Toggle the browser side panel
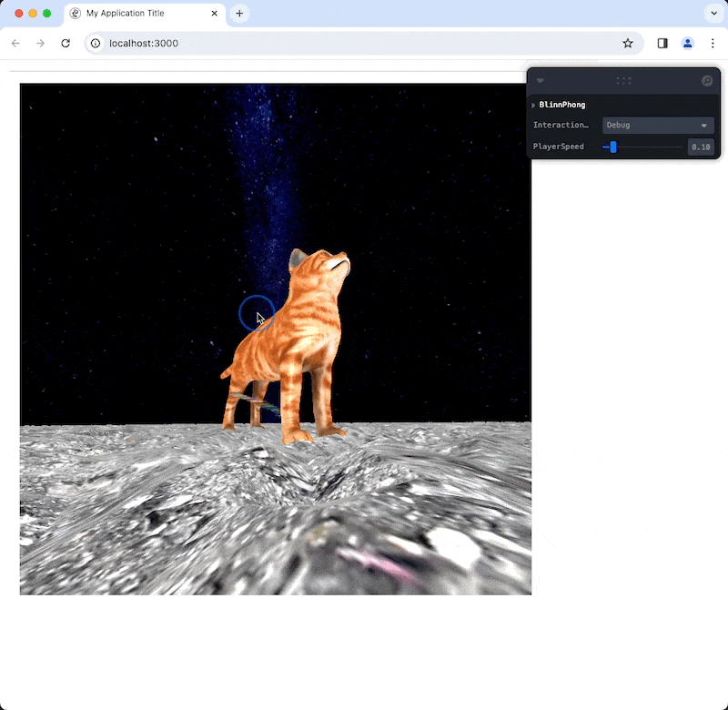 point(662,43)
